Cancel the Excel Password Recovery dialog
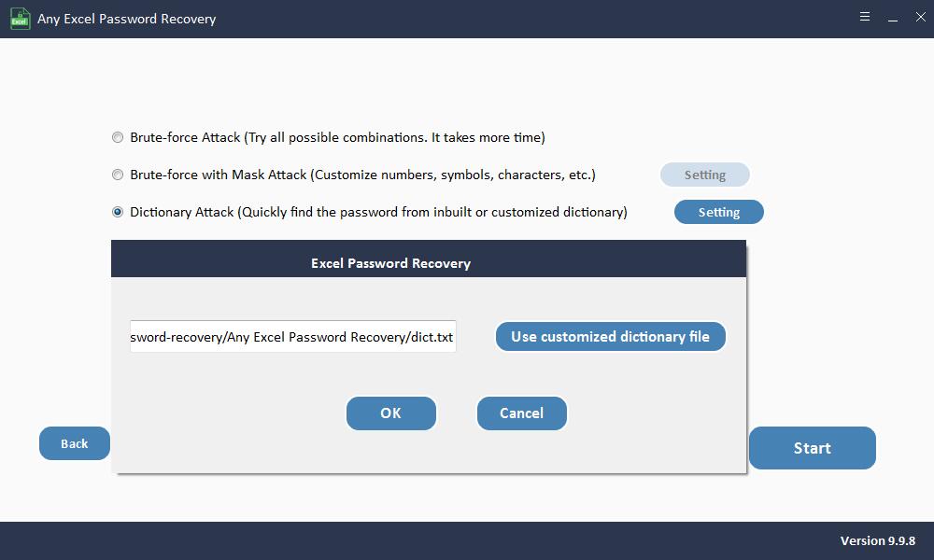The height and width of the screenshot is (560, 934). 521,413
